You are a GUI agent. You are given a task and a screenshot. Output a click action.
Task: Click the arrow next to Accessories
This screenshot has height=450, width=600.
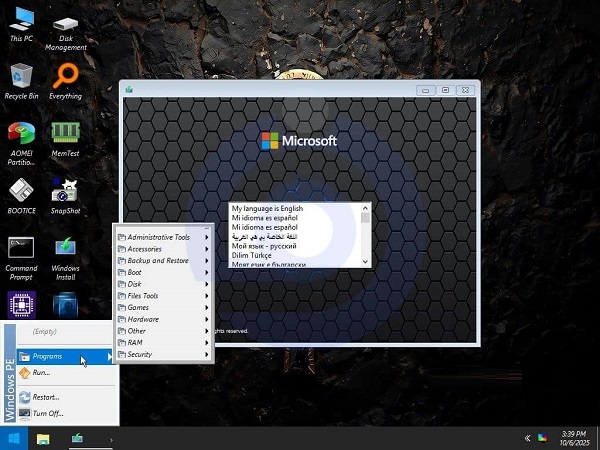pyautogui.click(x=207, y=249)
